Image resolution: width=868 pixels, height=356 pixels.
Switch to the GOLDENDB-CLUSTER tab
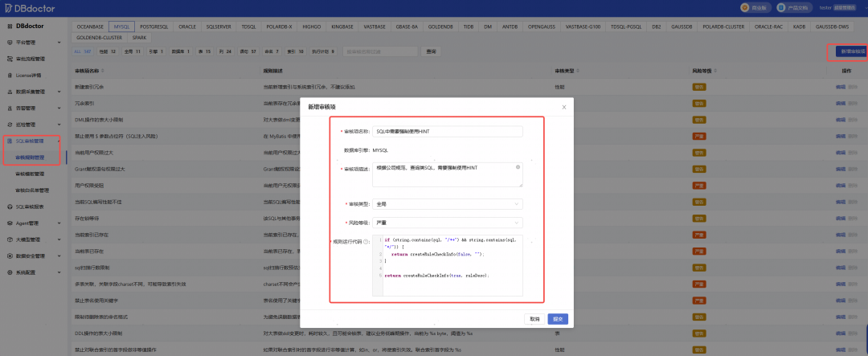click(99, 38)
